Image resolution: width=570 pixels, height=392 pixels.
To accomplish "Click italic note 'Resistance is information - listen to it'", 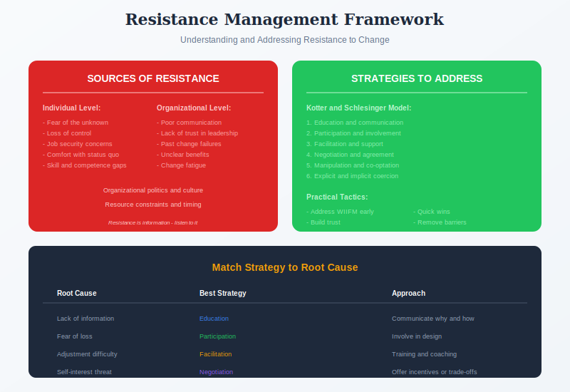I will pos(153,222).
